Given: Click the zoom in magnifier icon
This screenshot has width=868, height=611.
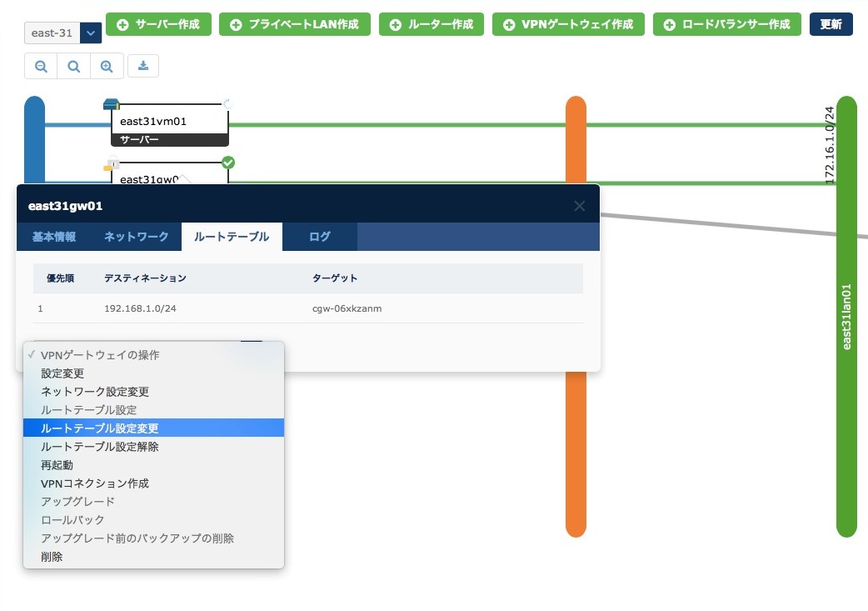Looking at the screenshot, I should click(x=107, y=66).
